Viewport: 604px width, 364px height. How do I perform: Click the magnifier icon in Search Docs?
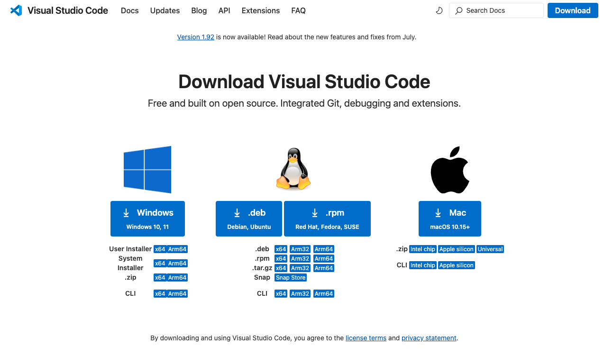[458, 10]
